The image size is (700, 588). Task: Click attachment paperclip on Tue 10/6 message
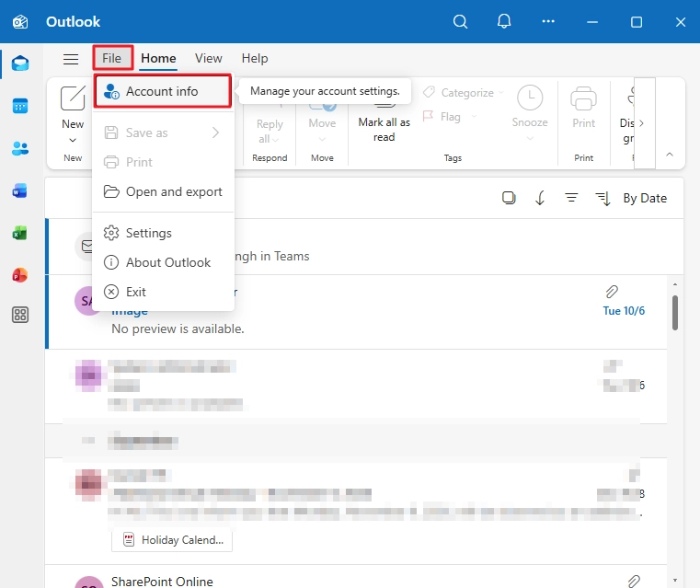[612, 292]
